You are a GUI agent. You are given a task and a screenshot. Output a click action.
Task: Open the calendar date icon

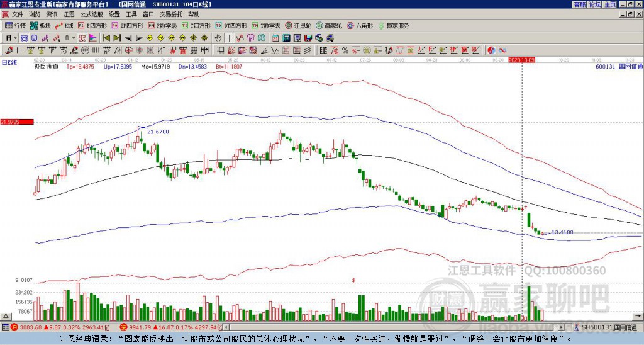click(275, 38)
